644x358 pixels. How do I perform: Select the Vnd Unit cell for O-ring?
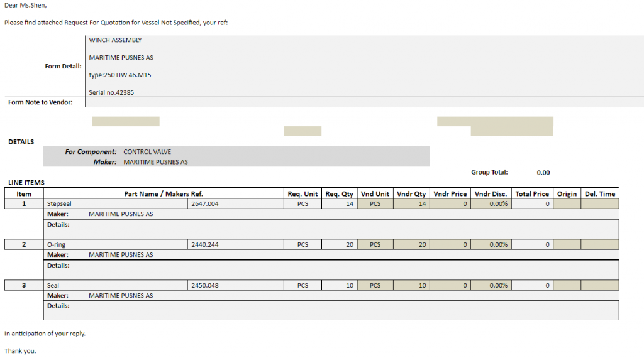pyautogui.click(x=375, y=245)
